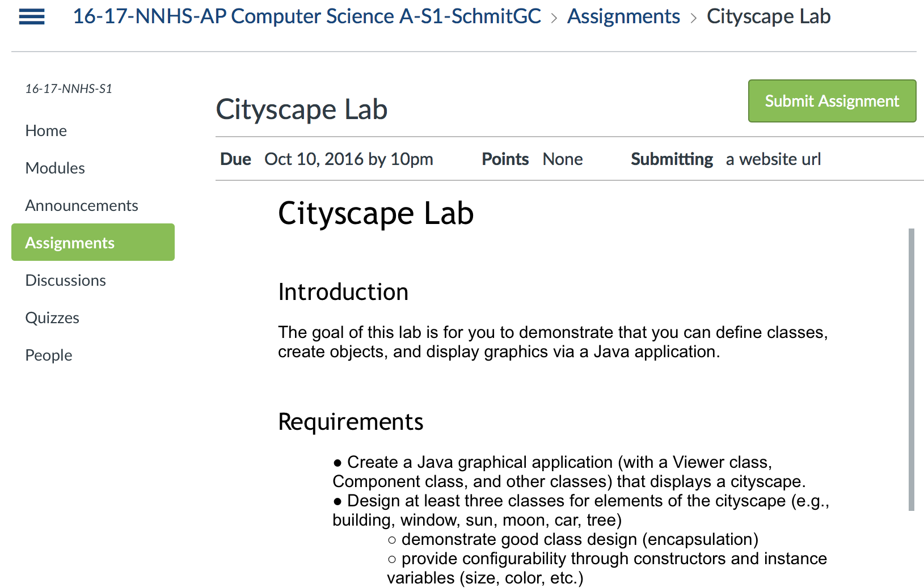This screenshot has height=588, width=924.
Task: Open the 16-17-NNHS-S1 term link
Action: 69,88
